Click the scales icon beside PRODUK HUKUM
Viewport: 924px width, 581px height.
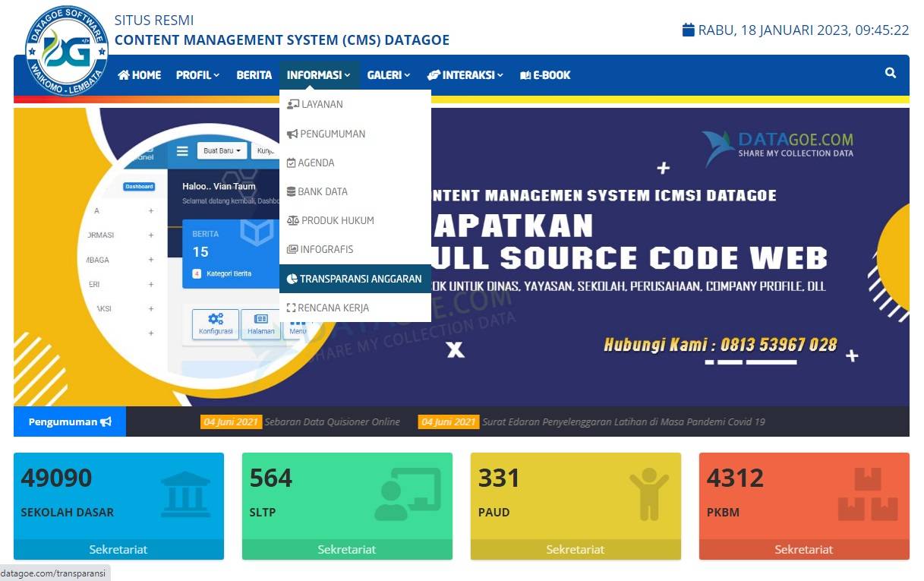pos(293,220)
